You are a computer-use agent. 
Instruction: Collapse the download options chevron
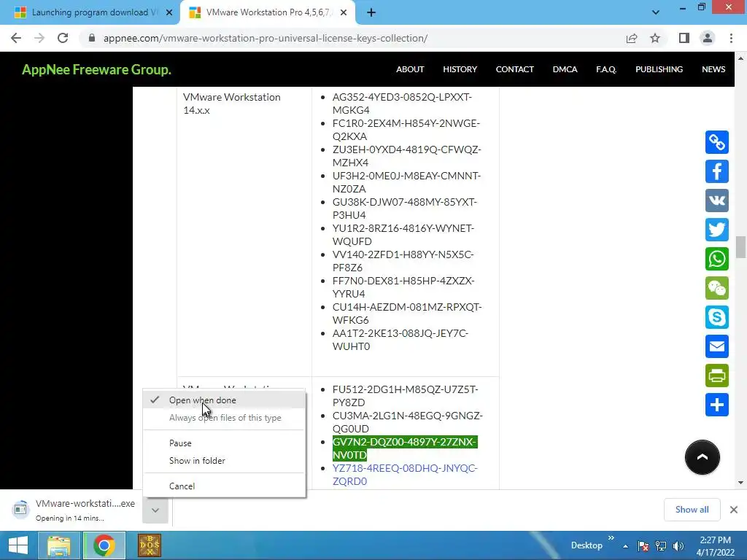(155, 510)
